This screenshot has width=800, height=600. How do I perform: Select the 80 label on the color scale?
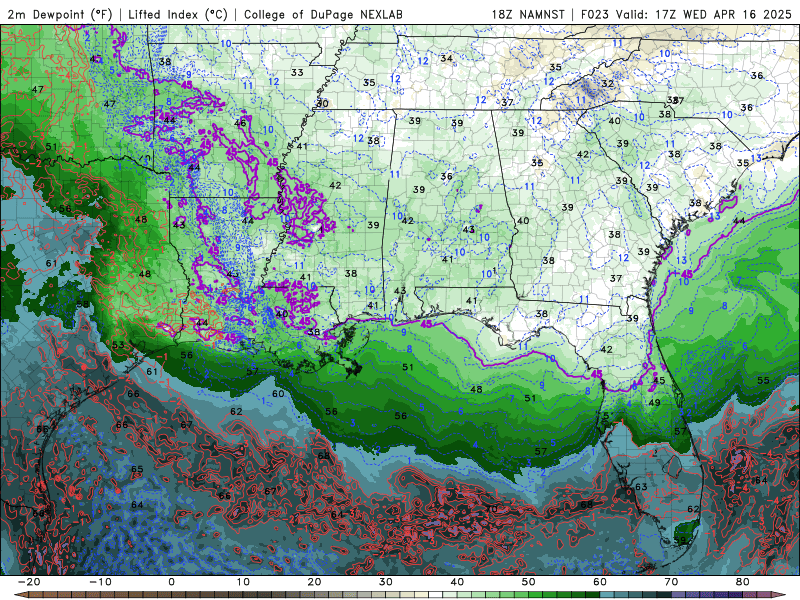(x=743, y=582)
